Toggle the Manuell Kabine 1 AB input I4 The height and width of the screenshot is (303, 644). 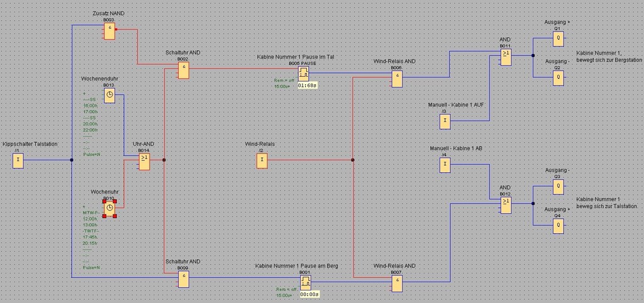pos(445,165)
